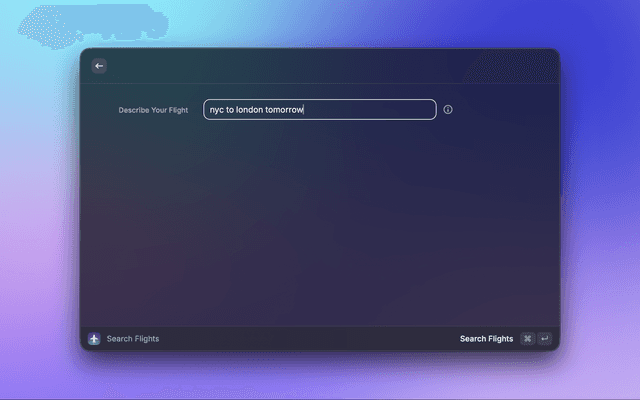Click the word 'to' in the flight query

click(x=230, y=110)
